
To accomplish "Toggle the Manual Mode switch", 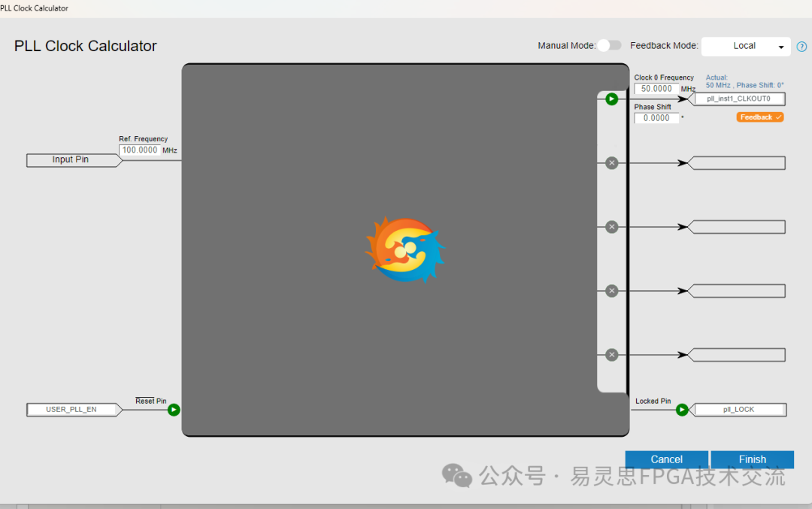I will (x=610, y=46).
